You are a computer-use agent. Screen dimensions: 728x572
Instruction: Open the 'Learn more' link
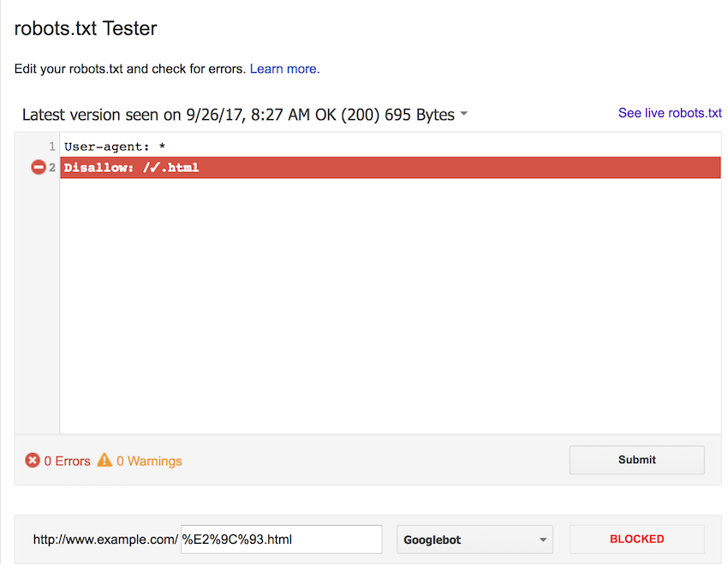(x=283, y=69)
